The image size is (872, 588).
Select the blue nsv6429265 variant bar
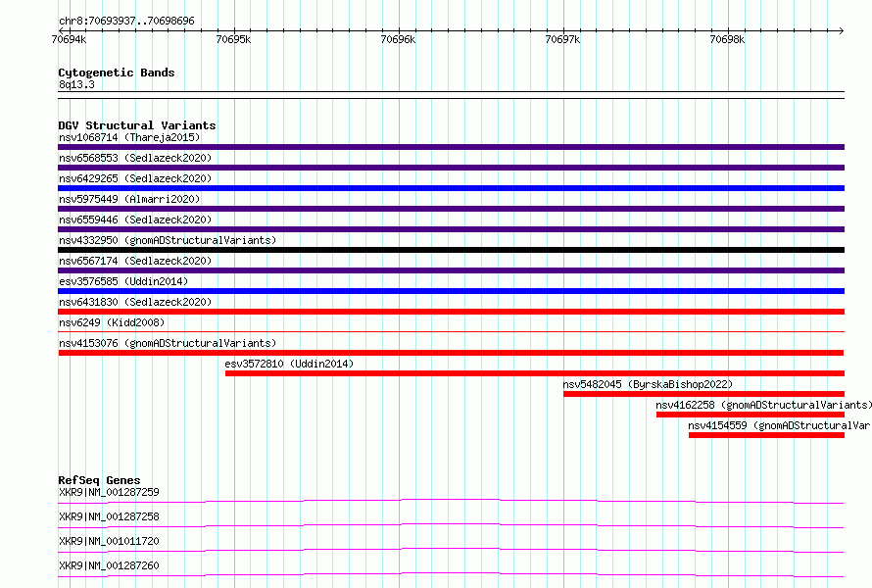451,188
